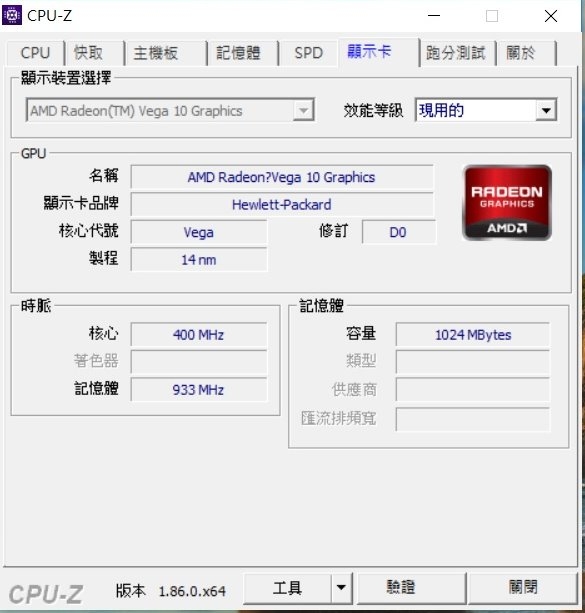Click the 驗證 button
585x613 pixels.
[x=411, y=588]
